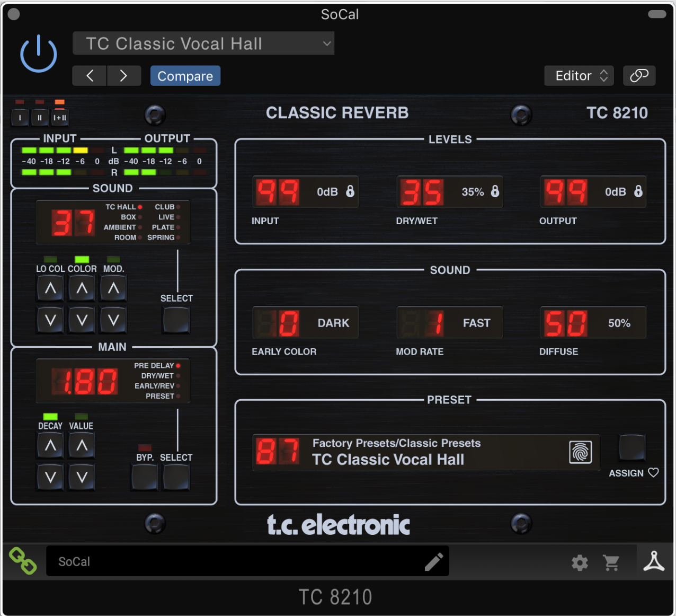Click the favorite heart icon next to ASSIGN

(x=654, y=472)
